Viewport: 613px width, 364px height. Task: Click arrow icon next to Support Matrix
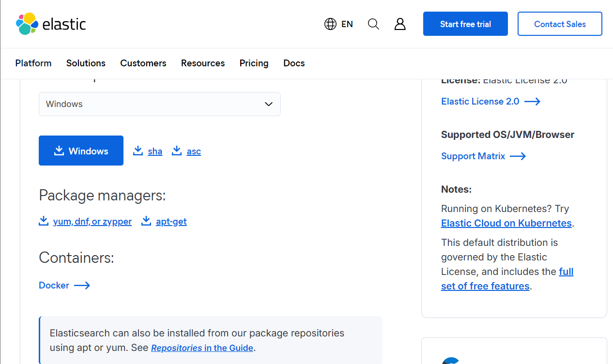[x=518, y=156]
